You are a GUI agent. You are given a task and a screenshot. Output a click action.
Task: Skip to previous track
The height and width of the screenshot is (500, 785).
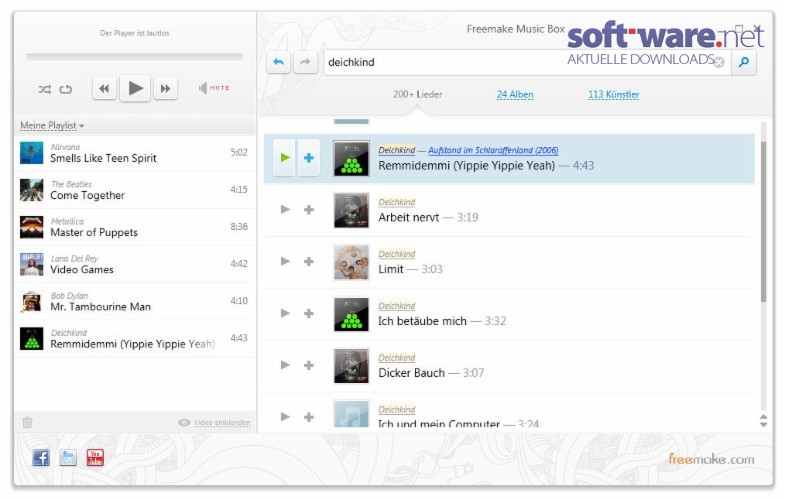click(x=104, y=89)
